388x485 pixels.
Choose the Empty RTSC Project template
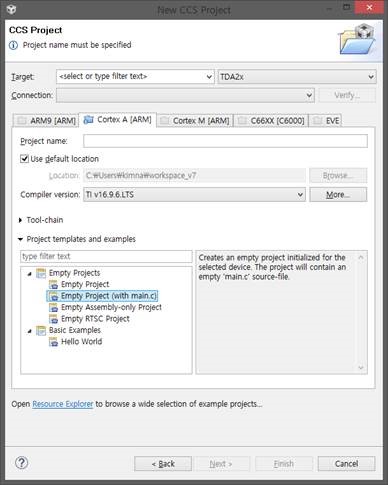[x=95, y=319]
